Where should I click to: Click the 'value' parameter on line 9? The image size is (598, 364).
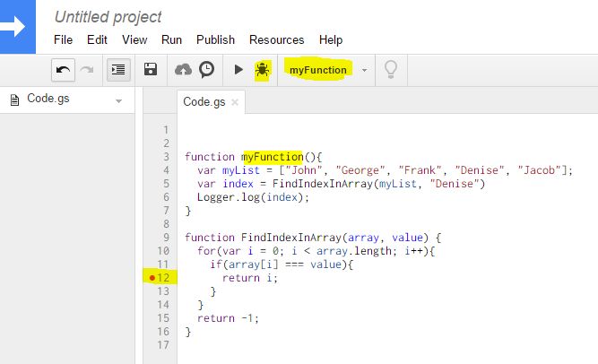pyautogui.click(x=407, y=238)
